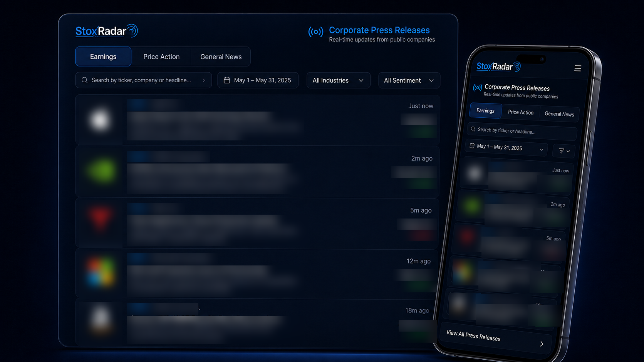Select the Earnings tab on the phone
This screenshot has width=644, height=362.
(485, 111)
